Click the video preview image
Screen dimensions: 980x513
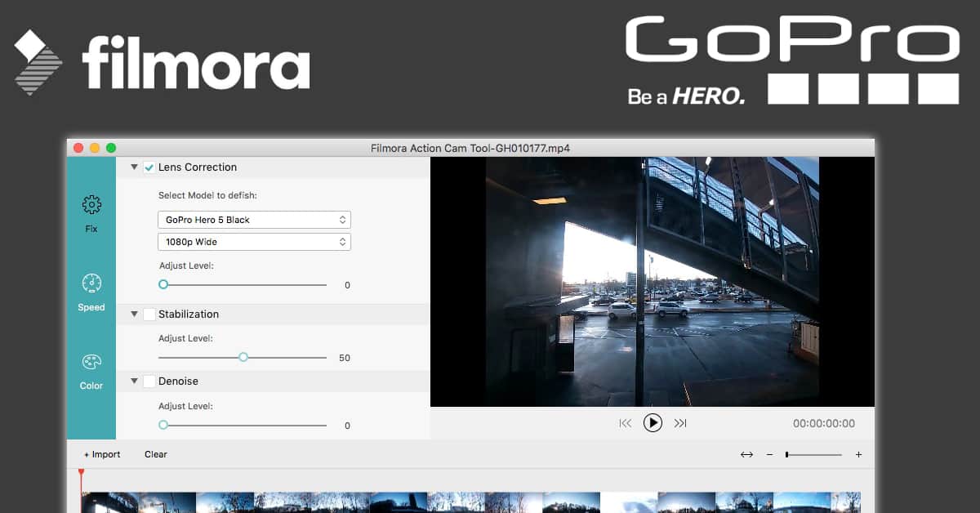tap(653, 282)
